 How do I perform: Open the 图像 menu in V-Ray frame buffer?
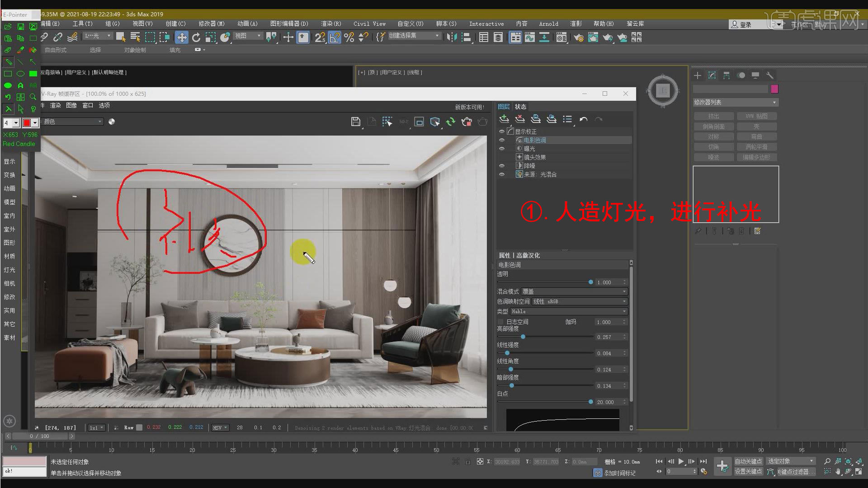point(71,105)
